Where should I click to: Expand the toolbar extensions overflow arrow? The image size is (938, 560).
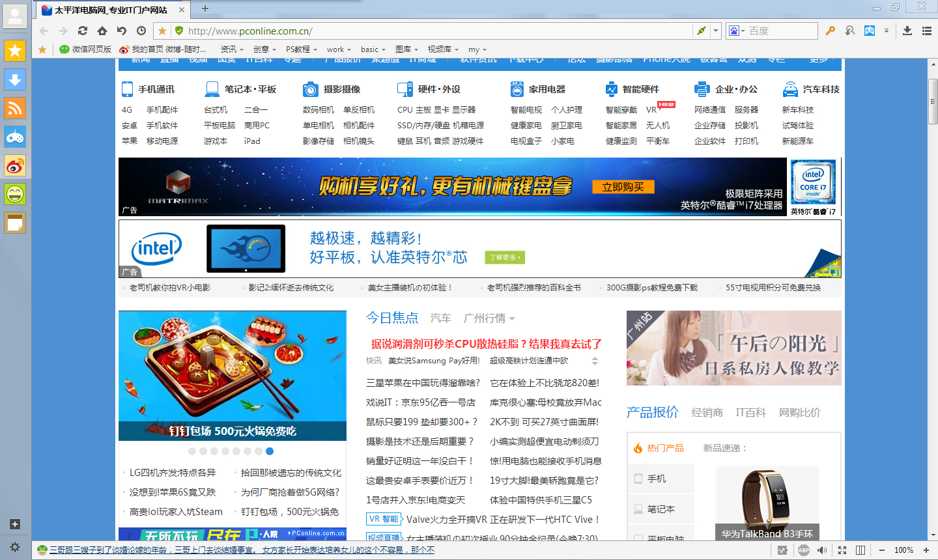(887, 31)
